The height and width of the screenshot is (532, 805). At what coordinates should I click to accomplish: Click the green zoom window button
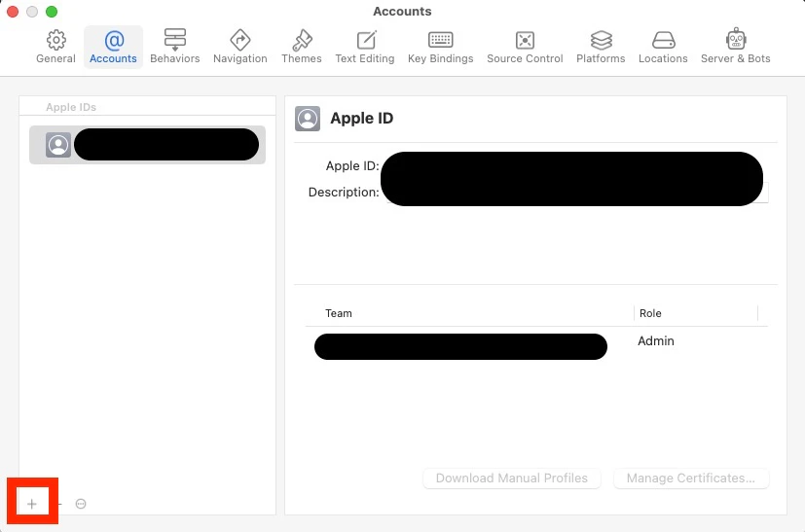click(52, 12)
